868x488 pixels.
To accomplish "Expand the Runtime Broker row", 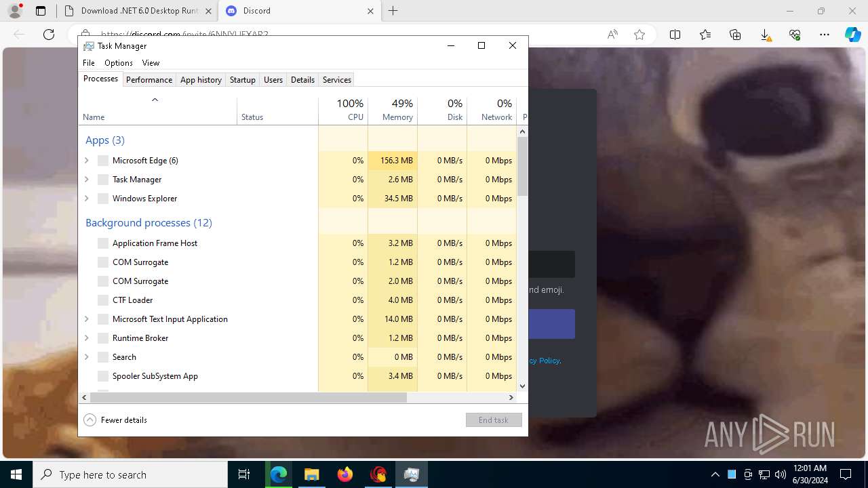I will (87, 338).
